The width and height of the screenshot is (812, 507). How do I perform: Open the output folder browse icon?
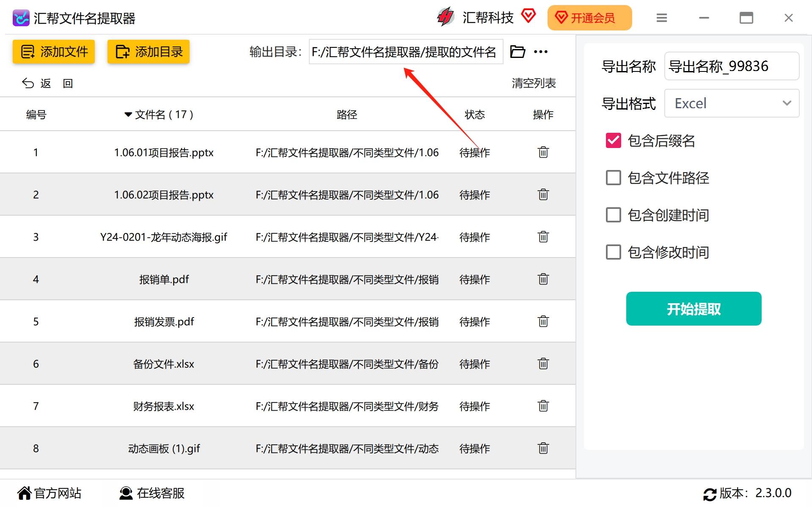(517, 52)
